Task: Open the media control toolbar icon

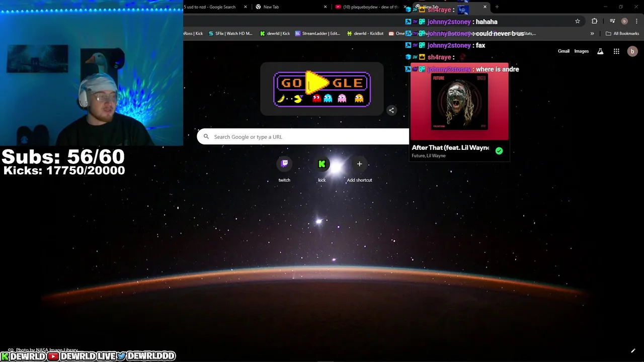Action: pos(612,21)
